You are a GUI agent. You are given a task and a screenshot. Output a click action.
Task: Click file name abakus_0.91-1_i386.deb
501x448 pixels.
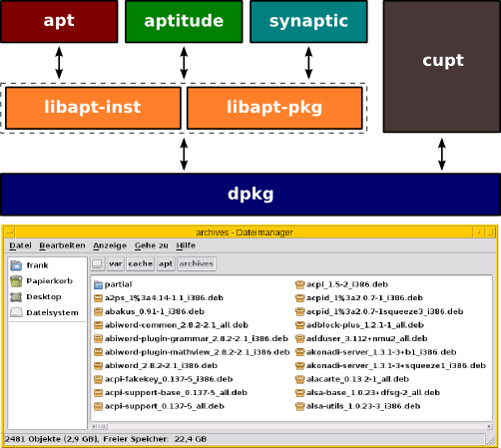point(155,311)
